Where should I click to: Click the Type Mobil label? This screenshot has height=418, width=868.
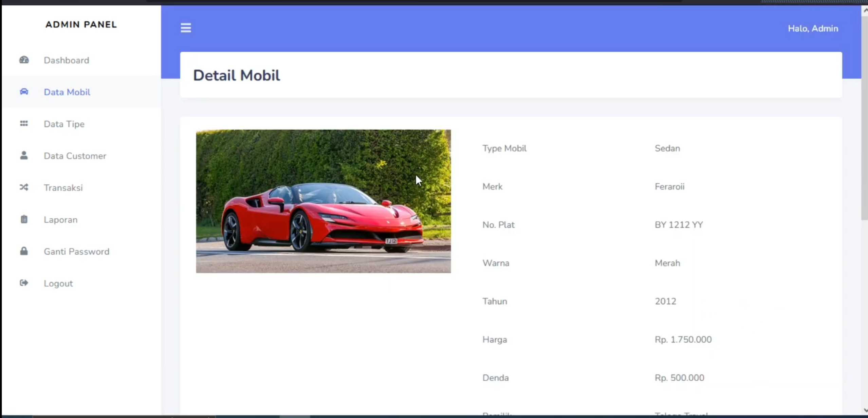504,148
